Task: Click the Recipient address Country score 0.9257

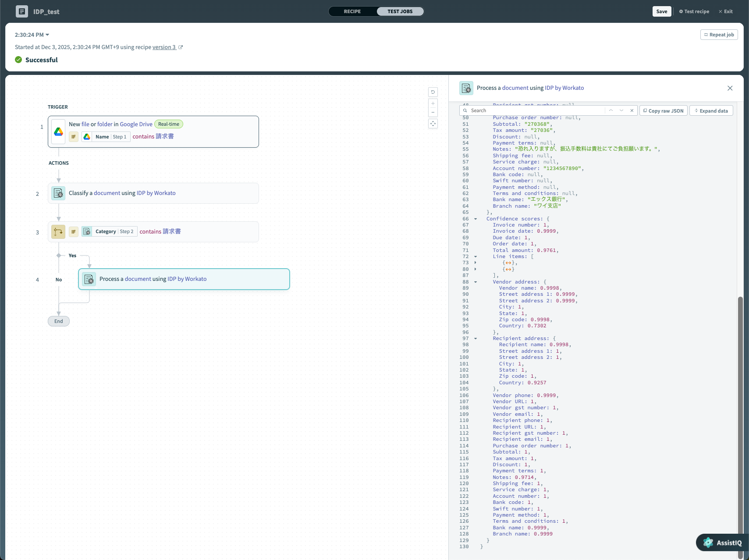Action: click(x=537, y=383)
